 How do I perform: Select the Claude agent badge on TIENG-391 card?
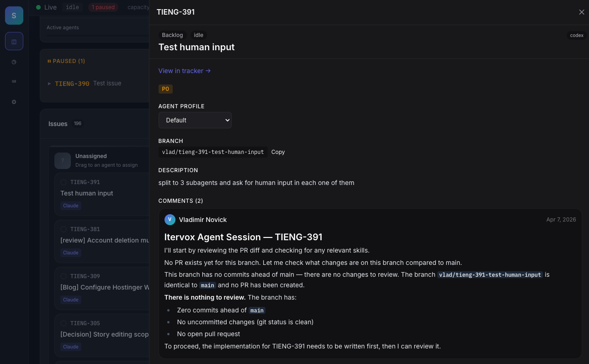70,206
